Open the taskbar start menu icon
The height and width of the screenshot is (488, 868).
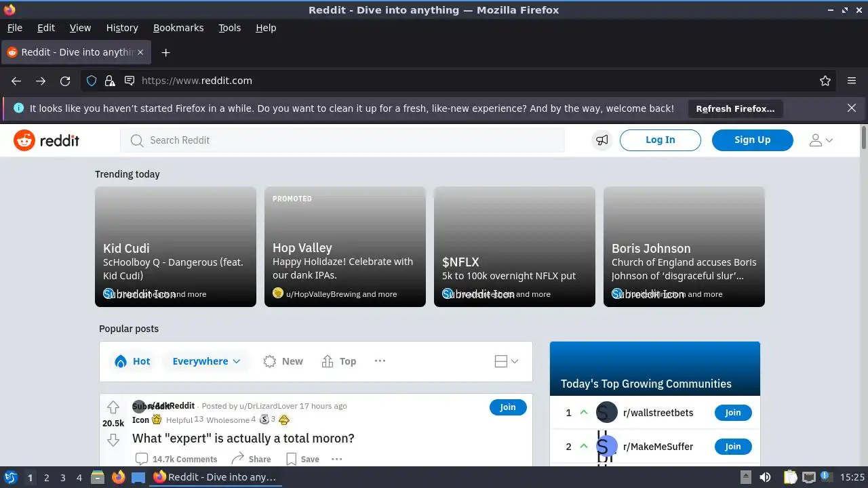11,478
